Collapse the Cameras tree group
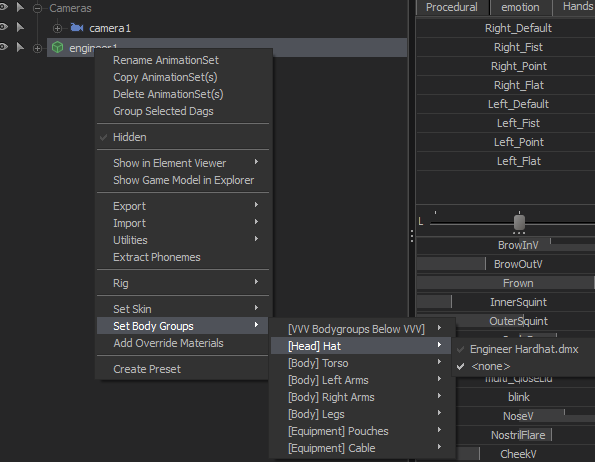595x462 pixels. click(x=37, y=8)
